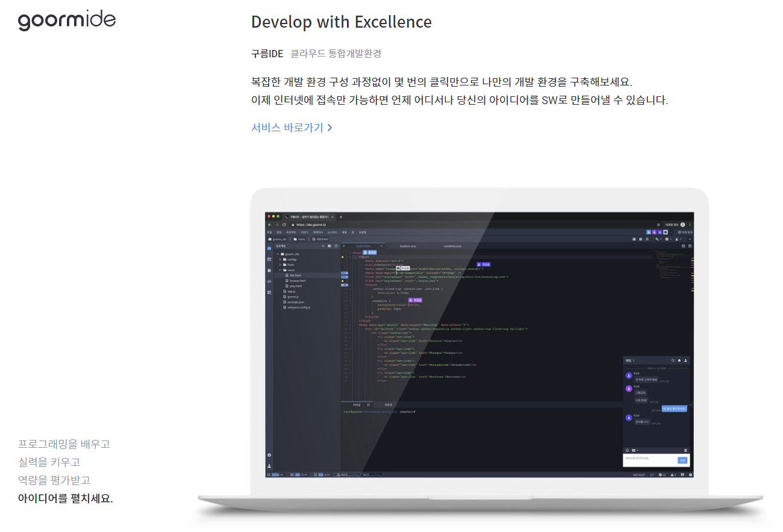Open the wrench tool dropdown
This screenshot has width=783, height=532.
(x=658, y=239)
